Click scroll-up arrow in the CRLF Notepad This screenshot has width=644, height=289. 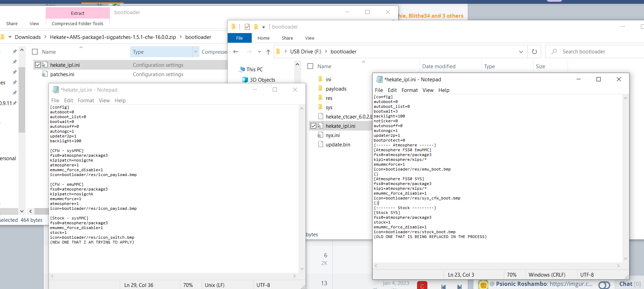pyautogui.click(x=625, y=98)
